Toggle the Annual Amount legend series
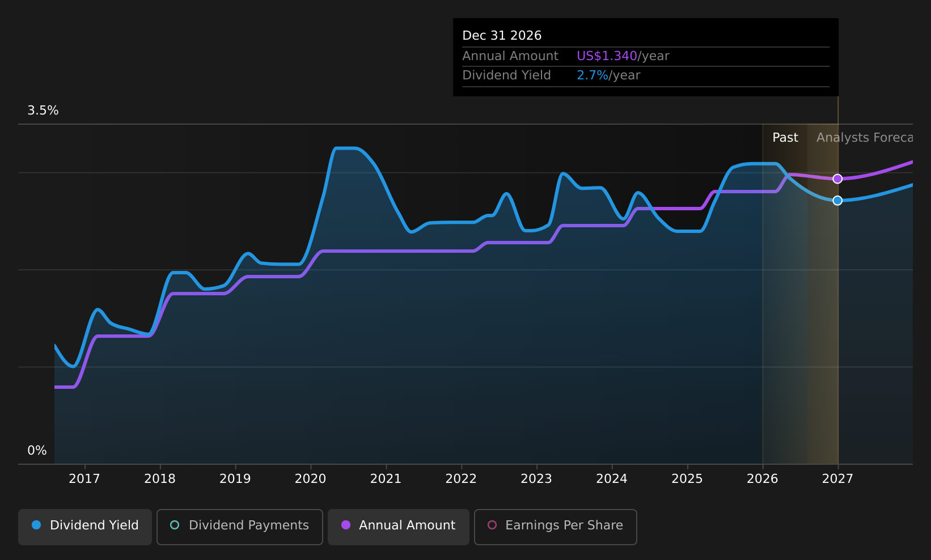Viewport: 931px width, 560px height. tap(398, 527)
